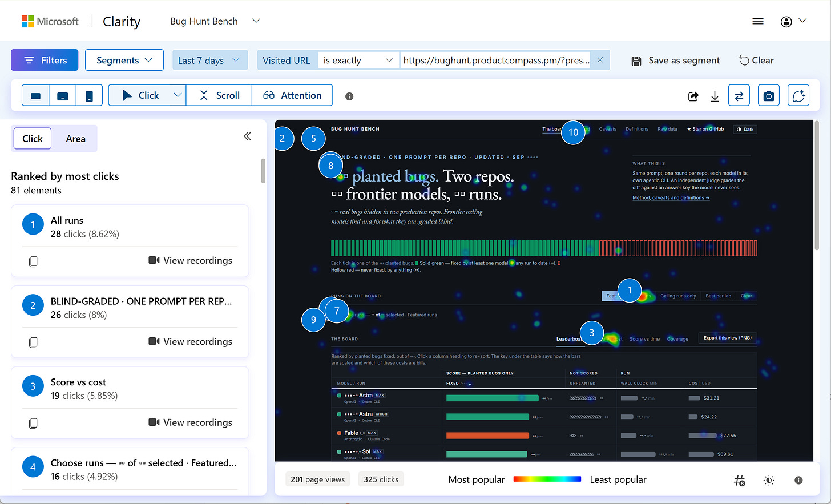This screenshot has height=504, width=831.
Task: Take a screenshot with the camera icon
Action: coord(769,96)
